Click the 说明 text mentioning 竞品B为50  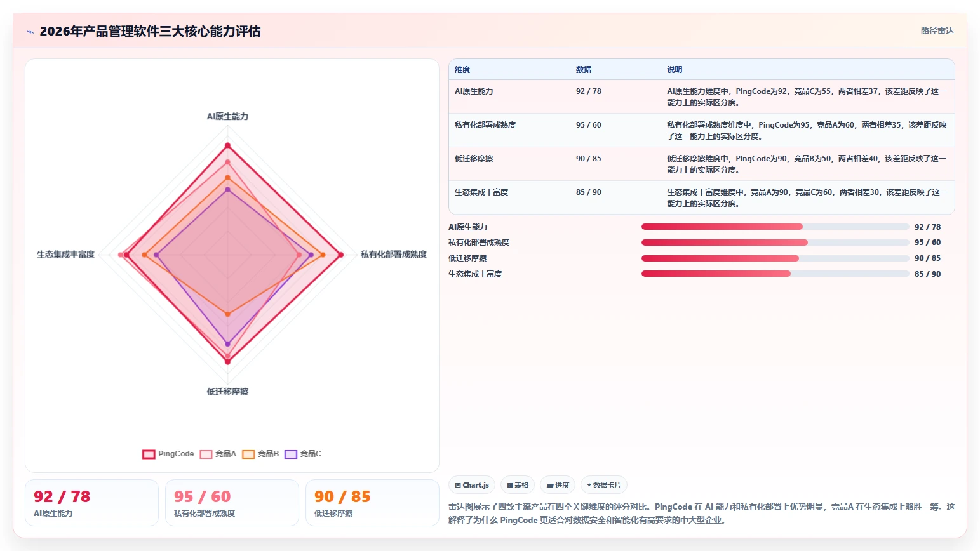[807, 164]
